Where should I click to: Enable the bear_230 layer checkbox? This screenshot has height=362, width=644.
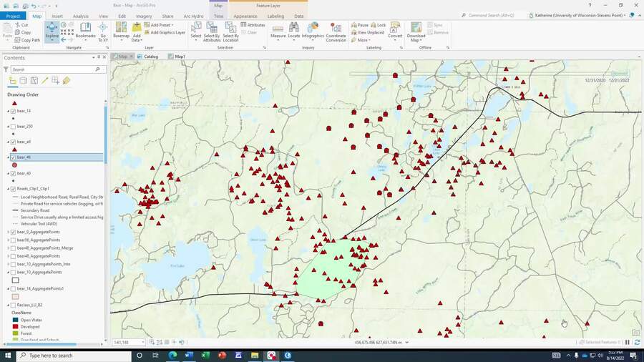(x=14, y=127)
